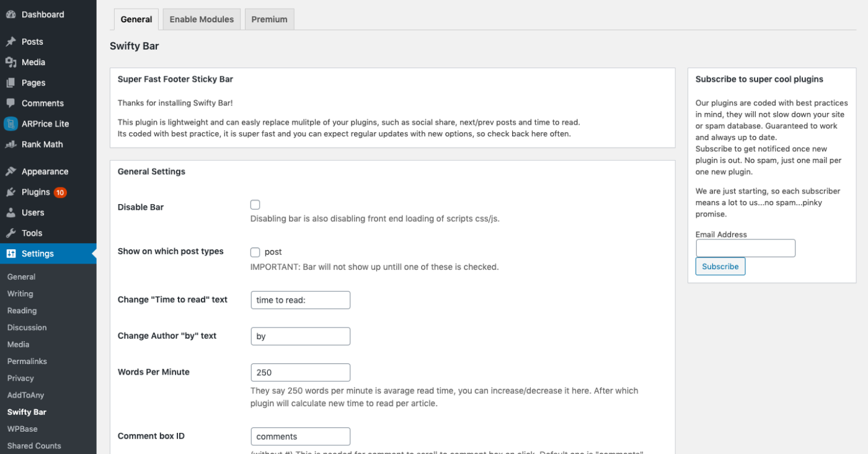
Task: Click the Tools wrench icon
Action: pyautogui.click(x=11, y=233)
